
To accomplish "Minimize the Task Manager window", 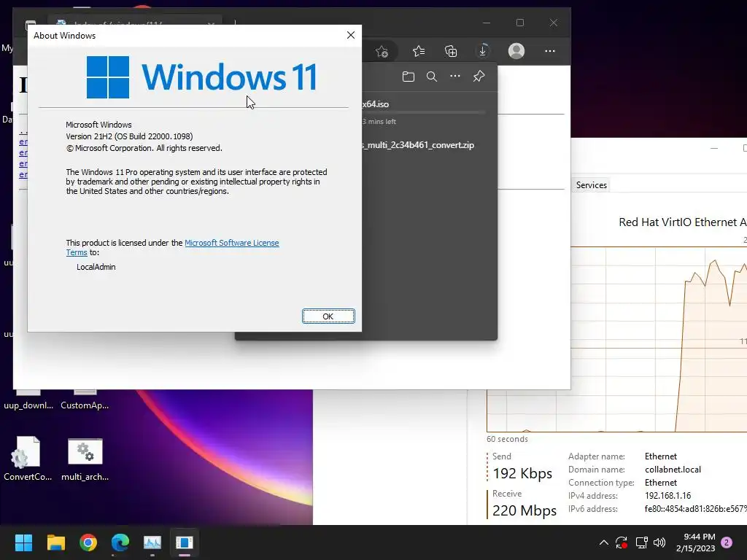I will click(x=713, y=148).
